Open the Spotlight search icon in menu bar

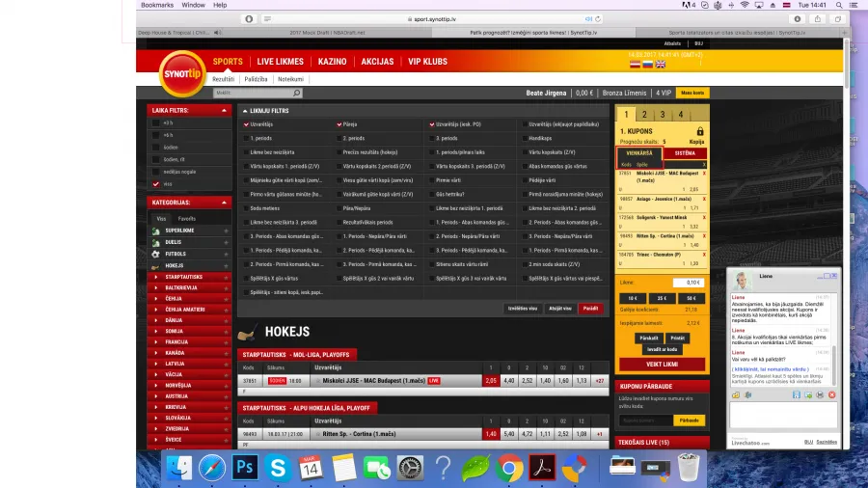click(839, 5)
